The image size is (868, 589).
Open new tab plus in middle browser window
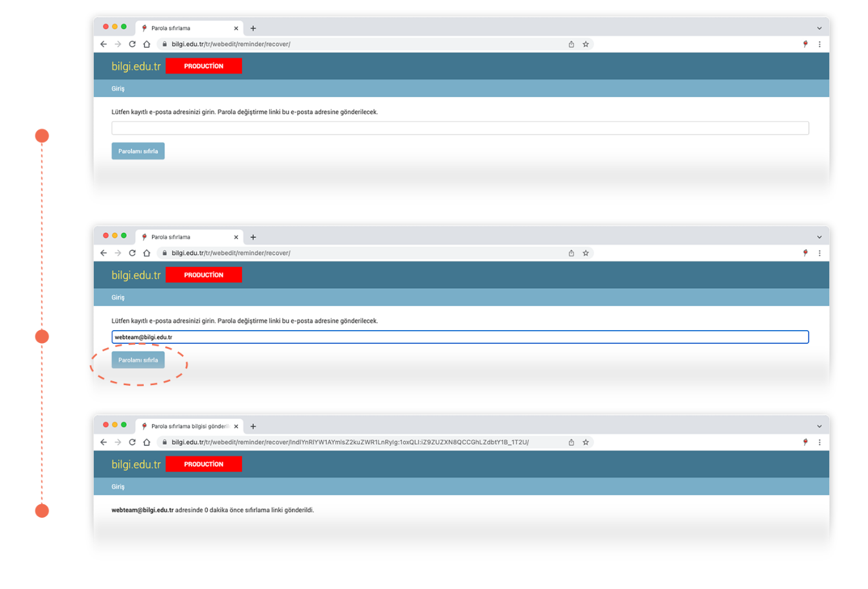coord(253,237)
